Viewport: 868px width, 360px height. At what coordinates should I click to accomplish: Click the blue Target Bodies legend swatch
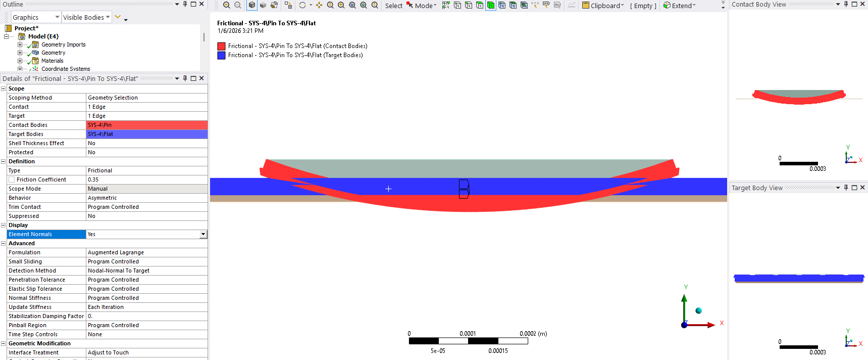pyautogui.click(x=221, y=55)
